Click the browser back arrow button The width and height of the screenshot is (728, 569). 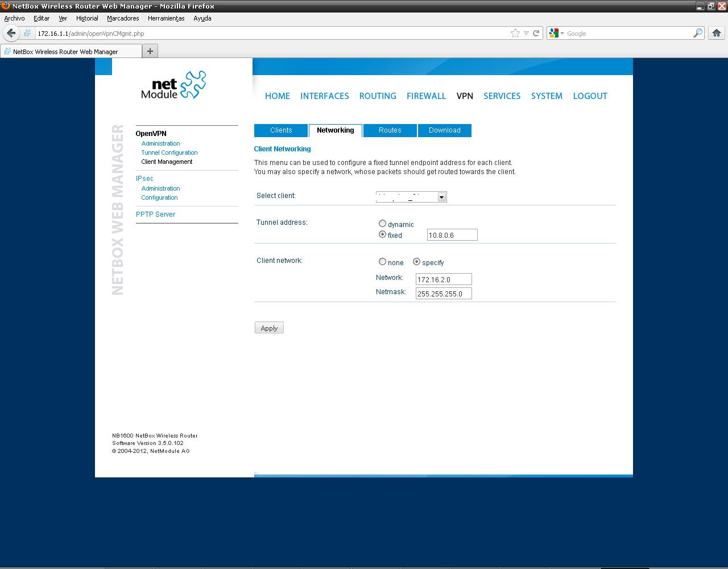11,33
